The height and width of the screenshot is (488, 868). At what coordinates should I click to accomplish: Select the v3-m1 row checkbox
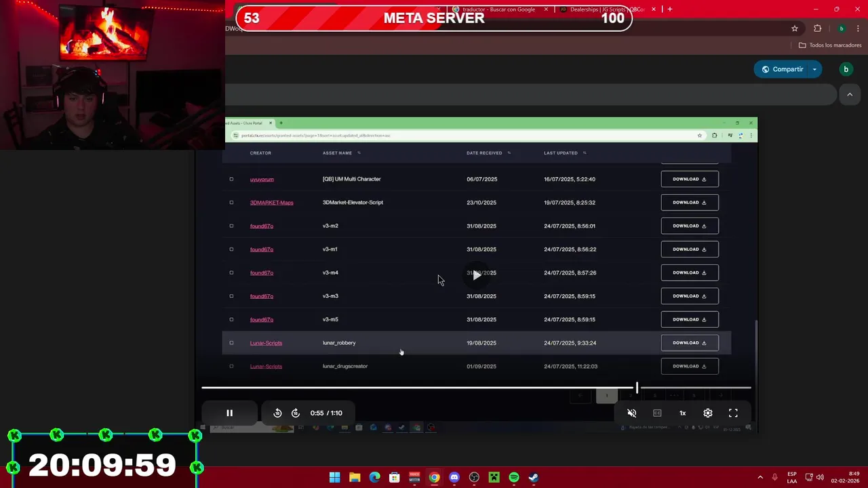231,249
